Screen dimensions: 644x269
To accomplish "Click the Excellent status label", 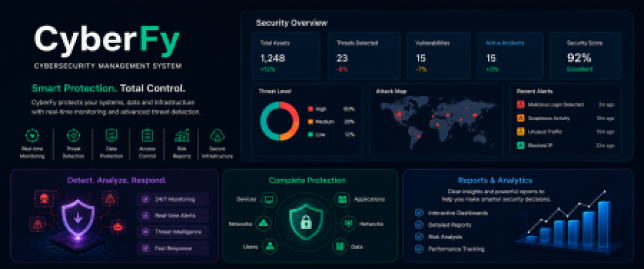I will pos(579,69).
